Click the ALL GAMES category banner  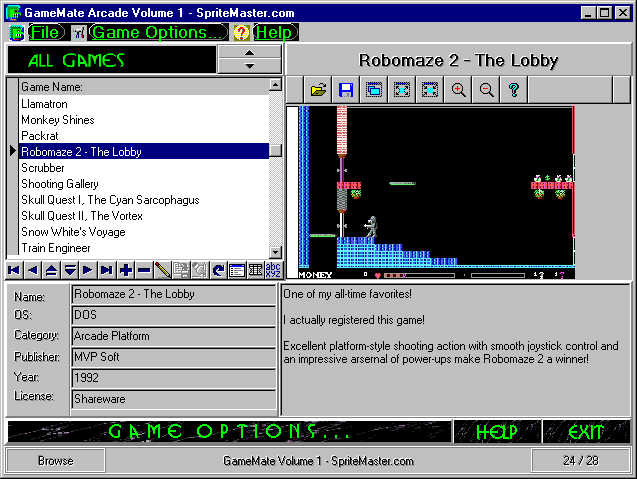tap(112, 60)
